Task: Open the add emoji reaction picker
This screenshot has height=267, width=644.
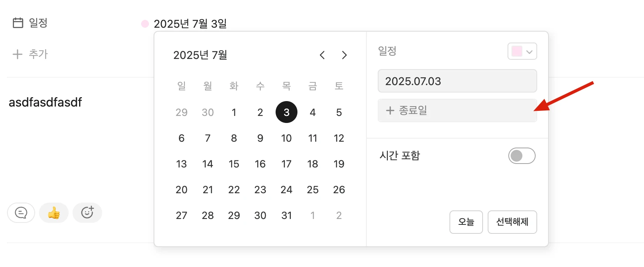Action: (87, 213)
